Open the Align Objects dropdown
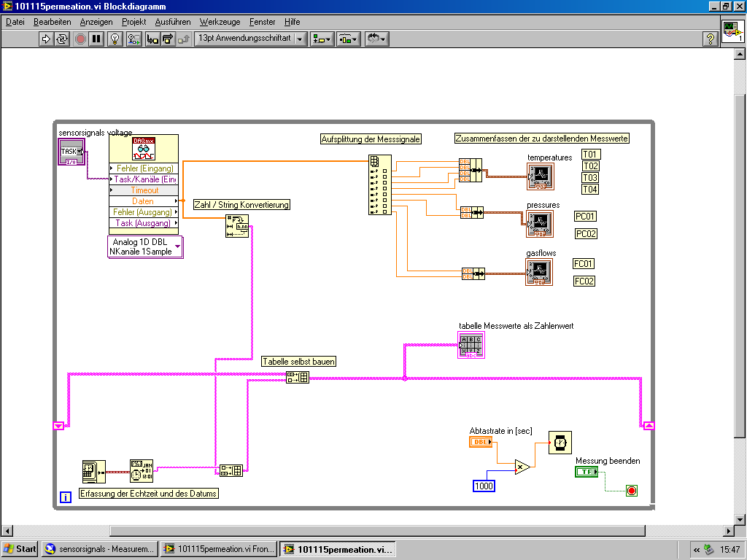 point(322,39)
